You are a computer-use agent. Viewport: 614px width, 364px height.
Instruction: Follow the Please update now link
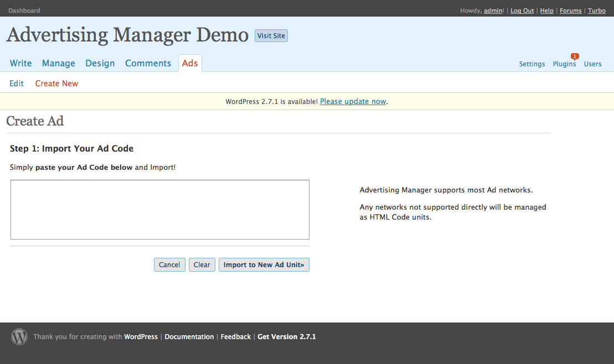[353, 102]
